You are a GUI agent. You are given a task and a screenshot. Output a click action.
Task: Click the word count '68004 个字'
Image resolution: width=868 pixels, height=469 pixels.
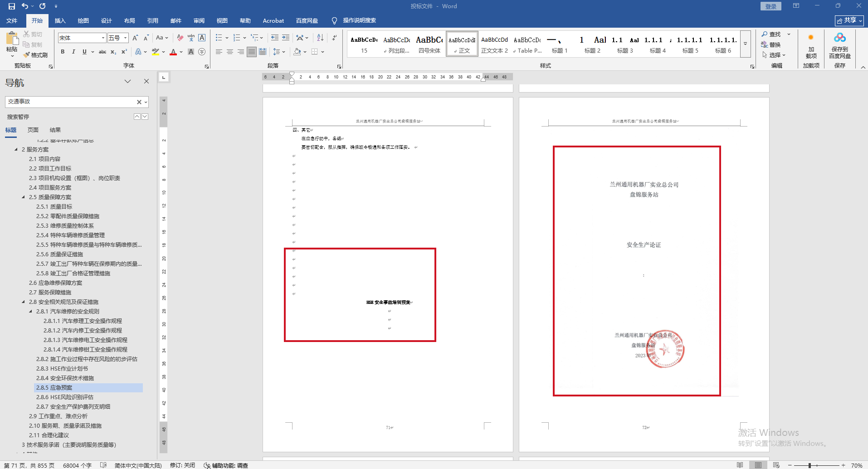[x=77, y=465]
